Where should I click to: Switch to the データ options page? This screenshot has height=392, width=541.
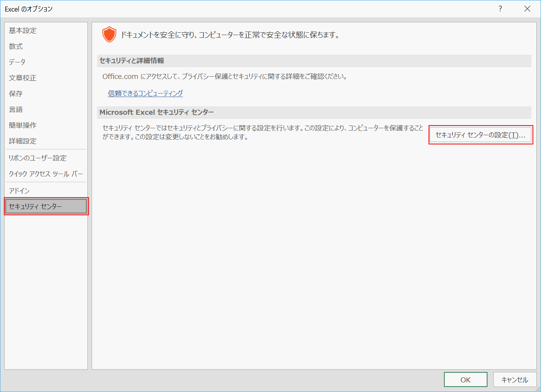pyautogui.click(x=16, y=62)
